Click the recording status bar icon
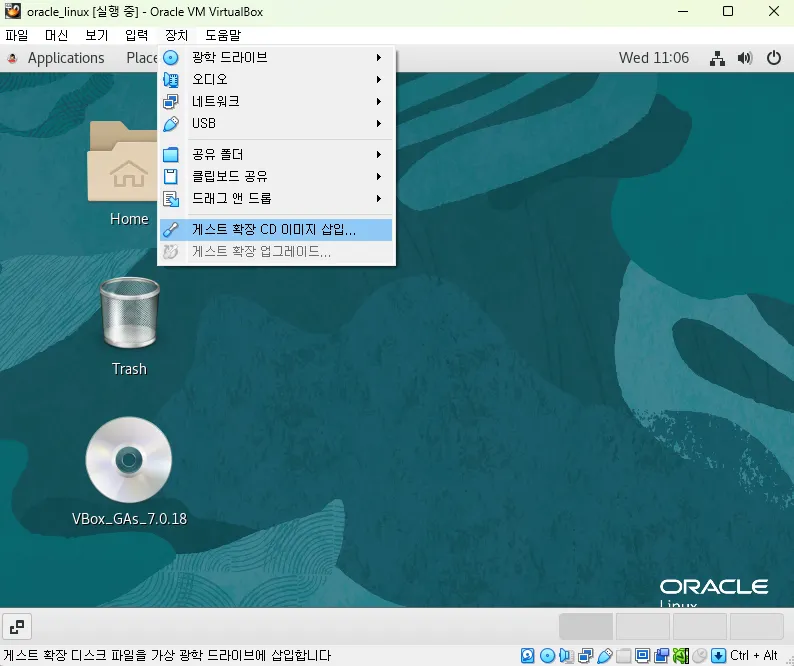 661,656
